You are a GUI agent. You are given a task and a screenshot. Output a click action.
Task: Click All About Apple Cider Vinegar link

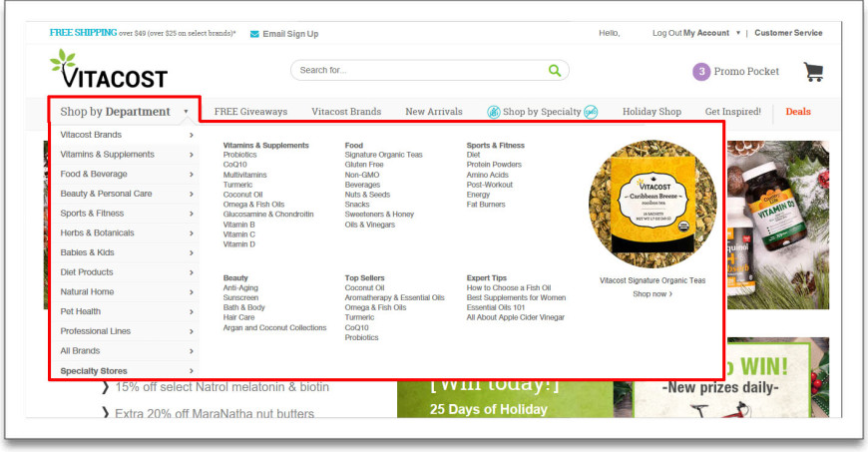pos(516,317)
